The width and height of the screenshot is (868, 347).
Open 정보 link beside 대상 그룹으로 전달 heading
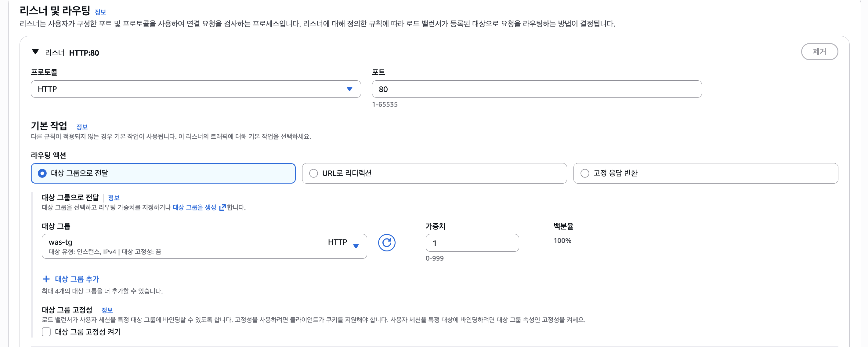click(x=114, y=198)
